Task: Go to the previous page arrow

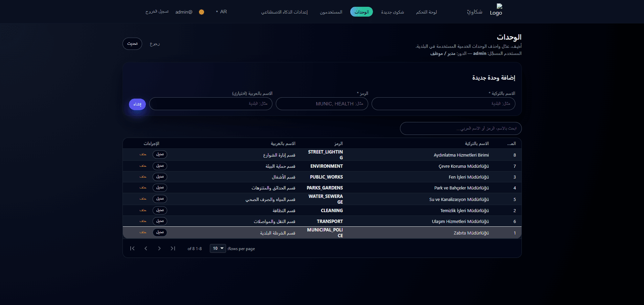Action: pos(146,248)
